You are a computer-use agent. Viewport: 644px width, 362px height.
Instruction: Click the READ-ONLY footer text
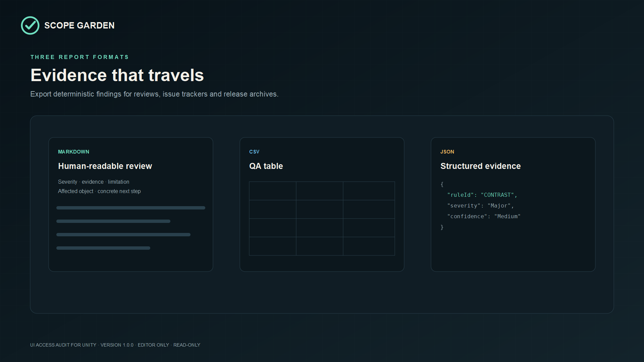[187, 345]
